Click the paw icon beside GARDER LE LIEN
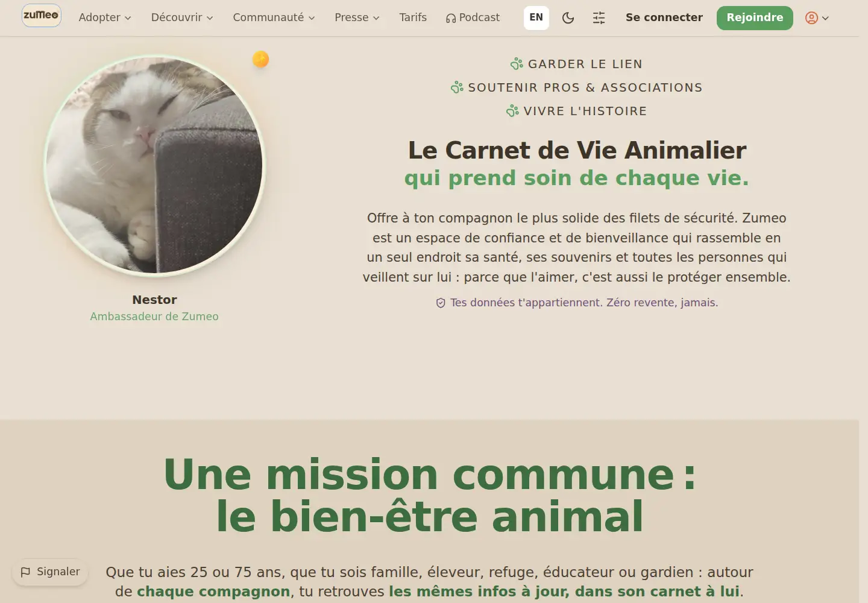Image resolution: width=868 pixels, height=603 pixels. [x=517, y=64]
